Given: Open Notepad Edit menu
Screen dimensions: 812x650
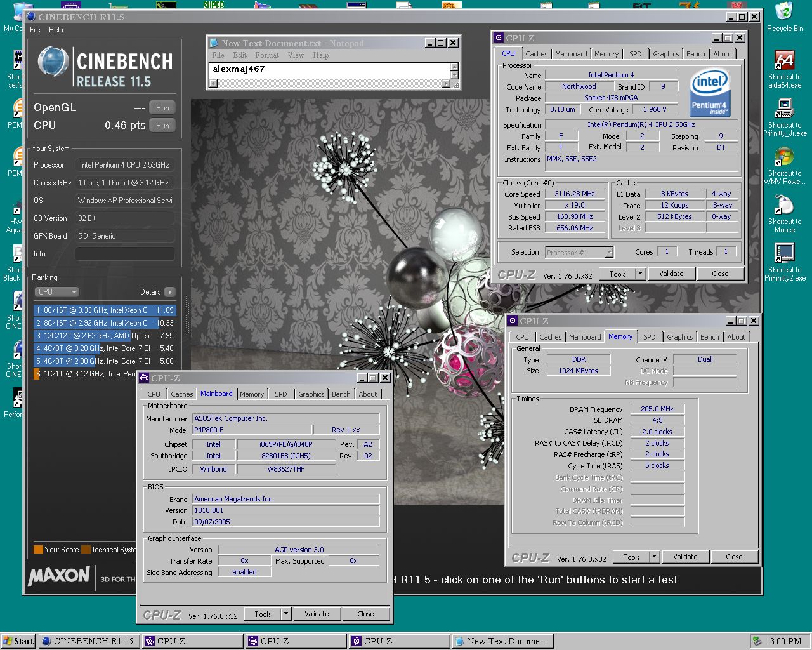Looking at the screenshot, I should [x=240, y=55].
